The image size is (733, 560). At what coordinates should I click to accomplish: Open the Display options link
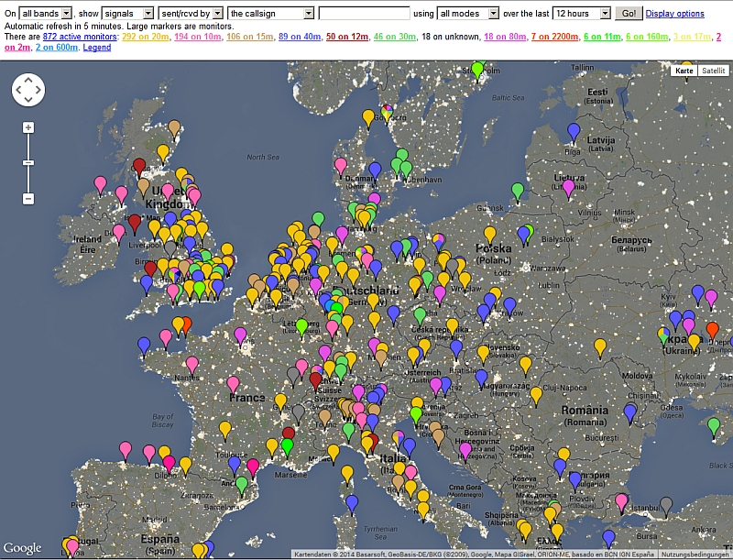point(674,14)
